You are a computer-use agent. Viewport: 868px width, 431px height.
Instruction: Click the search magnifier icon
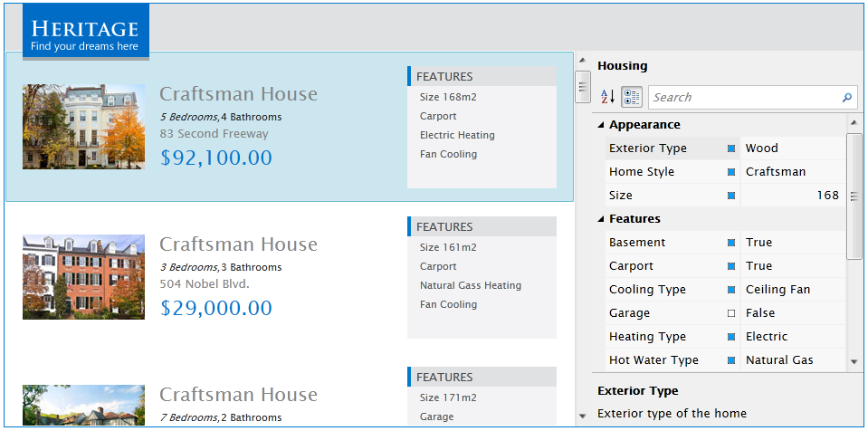[x=846, y=98]
